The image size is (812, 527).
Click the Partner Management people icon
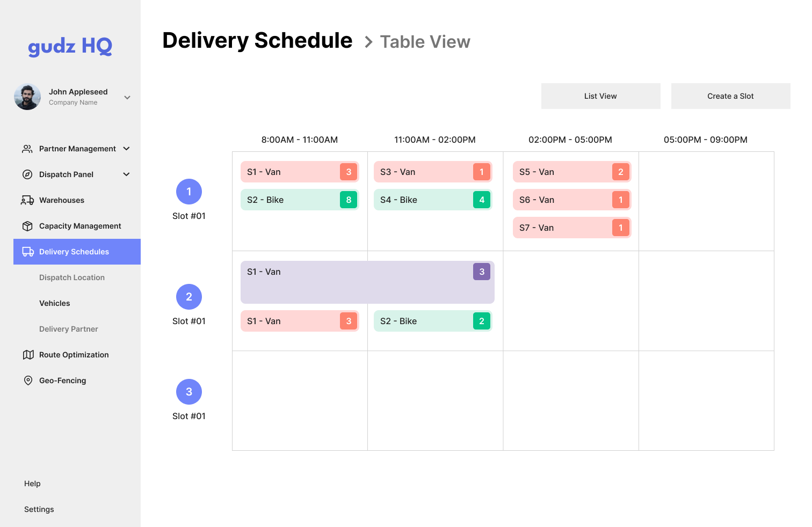(27, 149)
